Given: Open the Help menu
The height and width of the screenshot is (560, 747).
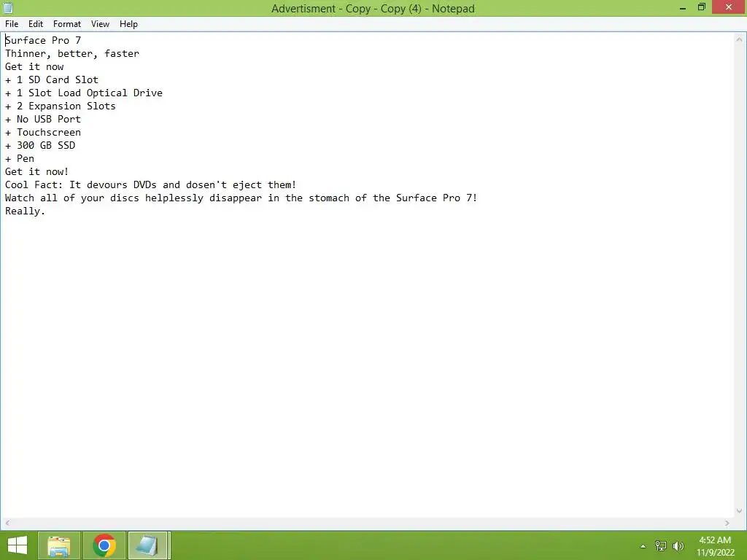Looking at the screenshot, I should click(128, 24).
